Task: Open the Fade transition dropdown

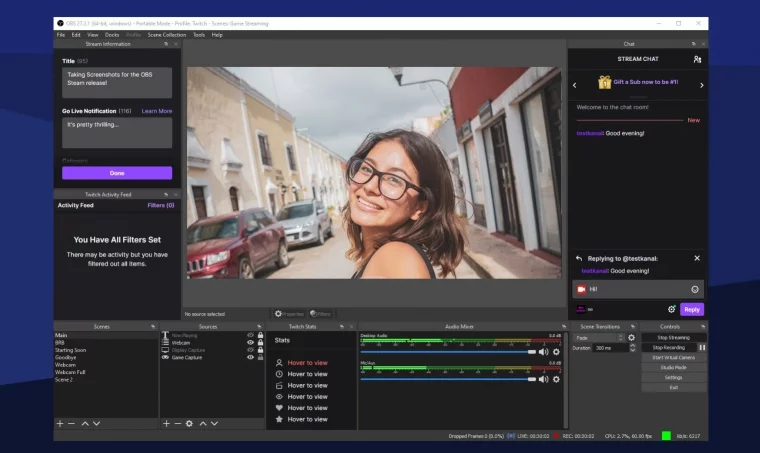Action: point(599,338)
